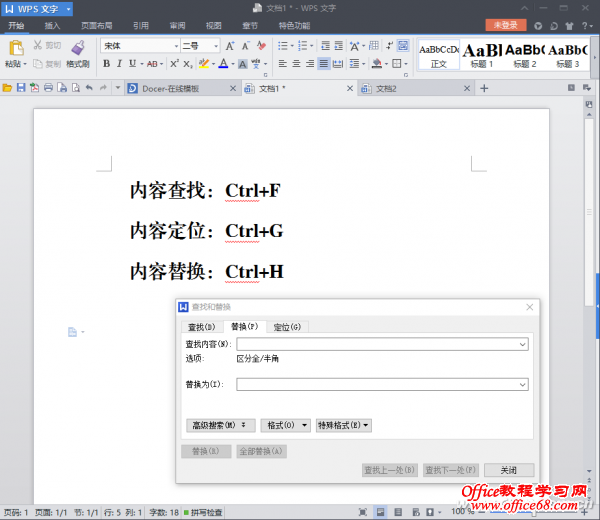Toggle Underline formatting (U)
The image size is (600, 520).
point(133,64)
